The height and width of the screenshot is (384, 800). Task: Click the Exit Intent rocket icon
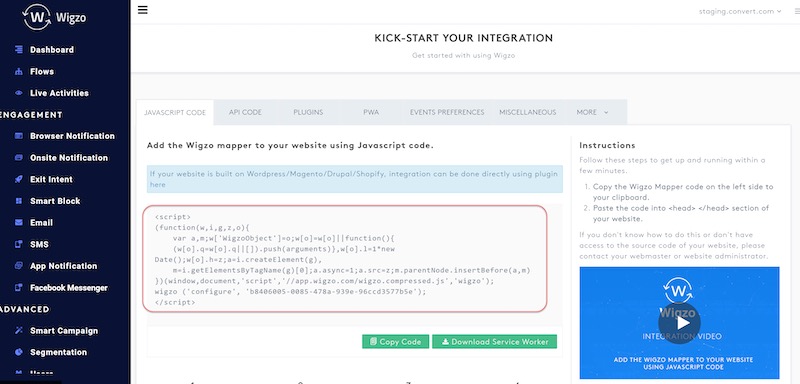[x=19, y=179]
